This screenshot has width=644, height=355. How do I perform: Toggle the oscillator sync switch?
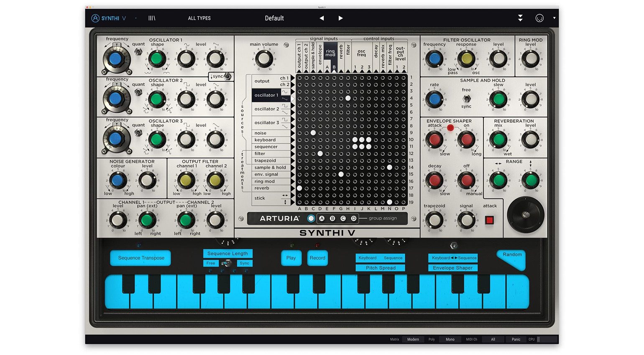(x=227, y=76)
